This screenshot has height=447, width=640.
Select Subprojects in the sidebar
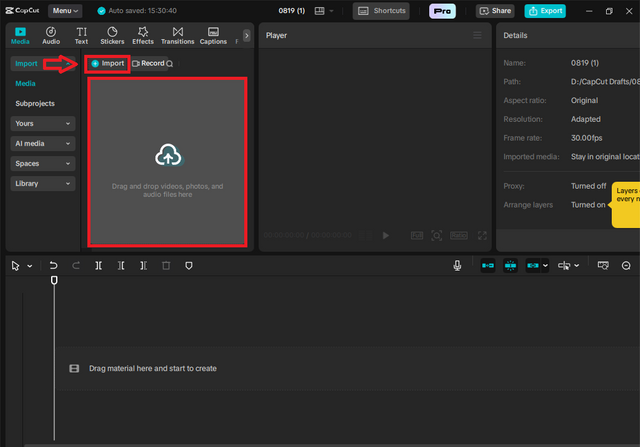pyautogui.click(x=35, y=104)
